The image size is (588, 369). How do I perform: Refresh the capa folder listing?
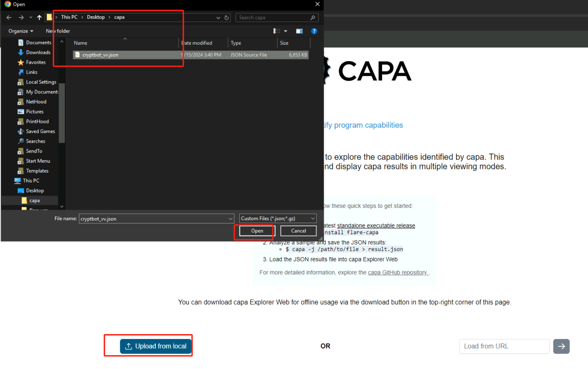point(226,18)
